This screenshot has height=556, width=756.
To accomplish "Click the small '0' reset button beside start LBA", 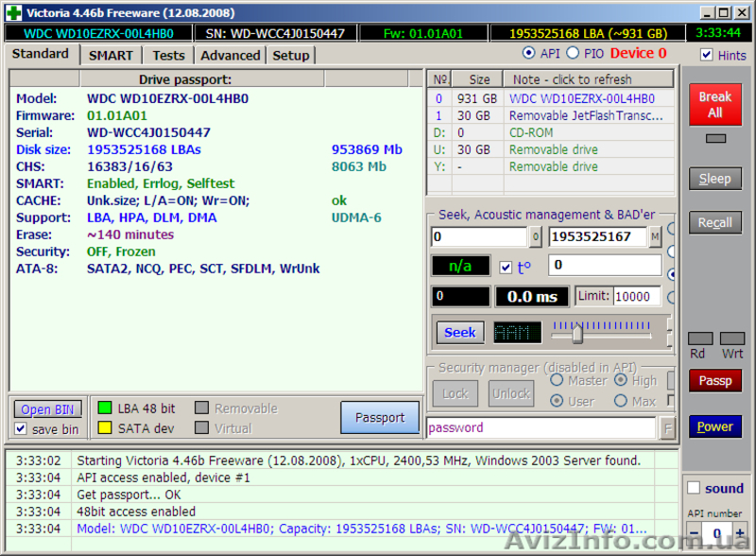I will pos(536,236).
